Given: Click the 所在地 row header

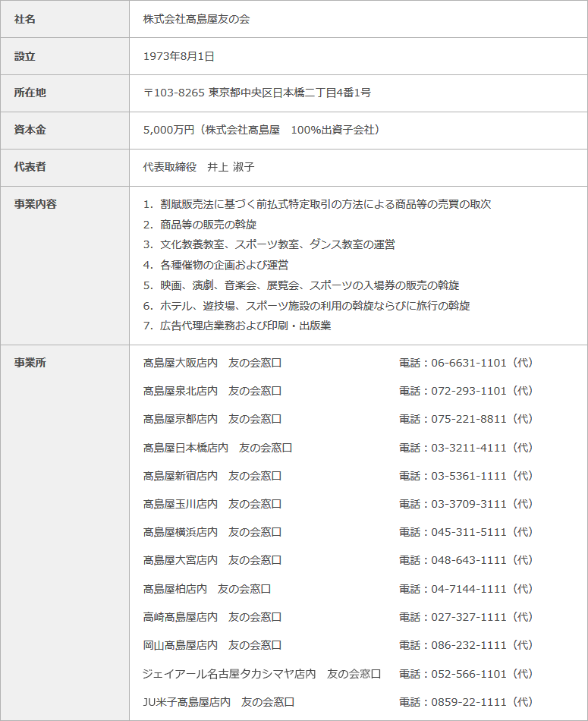Looking at the screenshot, I should (x=64, y=93).
